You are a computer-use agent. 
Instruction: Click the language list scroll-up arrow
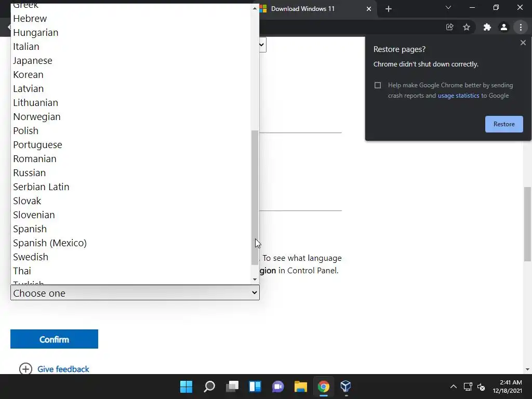pyautogui.click(x=255, y=8)
